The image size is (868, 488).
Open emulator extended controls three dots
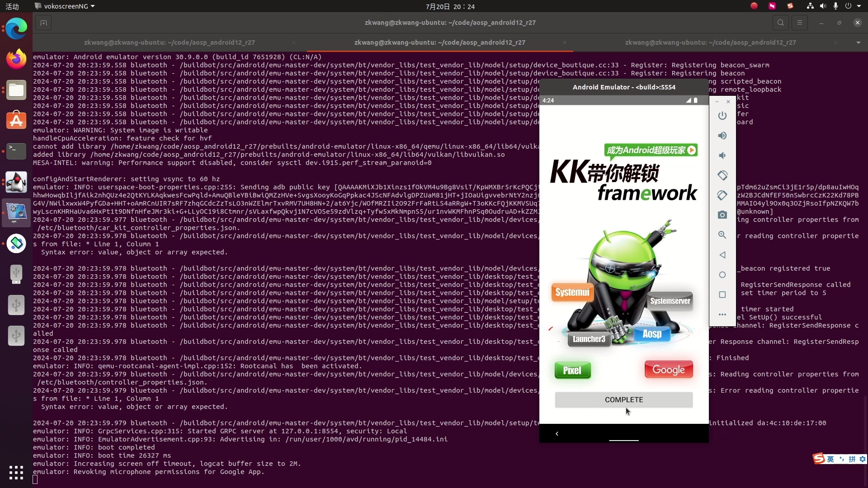click(722, 314)
